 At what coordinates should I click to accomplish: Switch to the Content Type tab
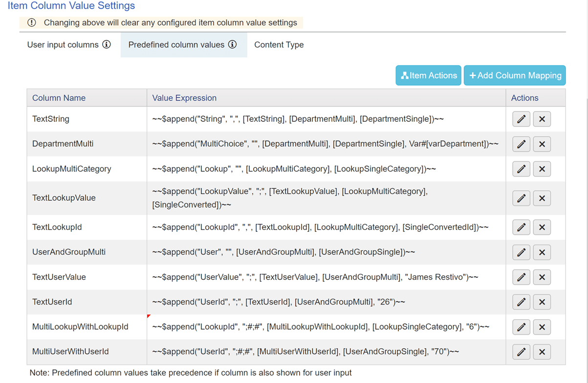[279, 45]
